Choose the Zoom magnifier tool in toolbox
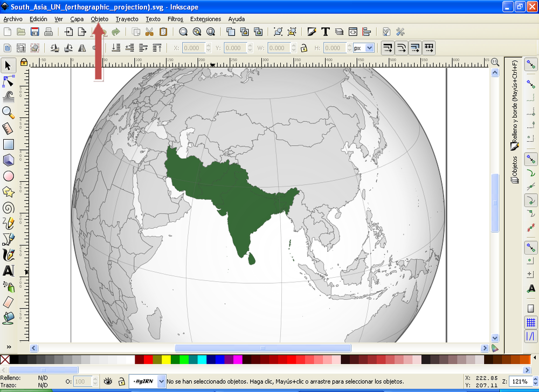Image resolution: width=539 pixels, height=392 pixels. 9,113
